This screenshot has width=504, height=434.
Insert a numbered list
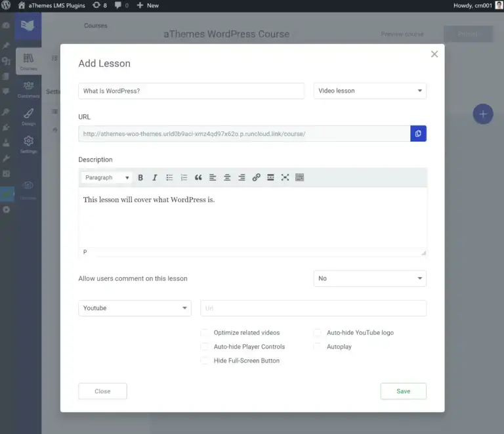click(x=184, y=177)
